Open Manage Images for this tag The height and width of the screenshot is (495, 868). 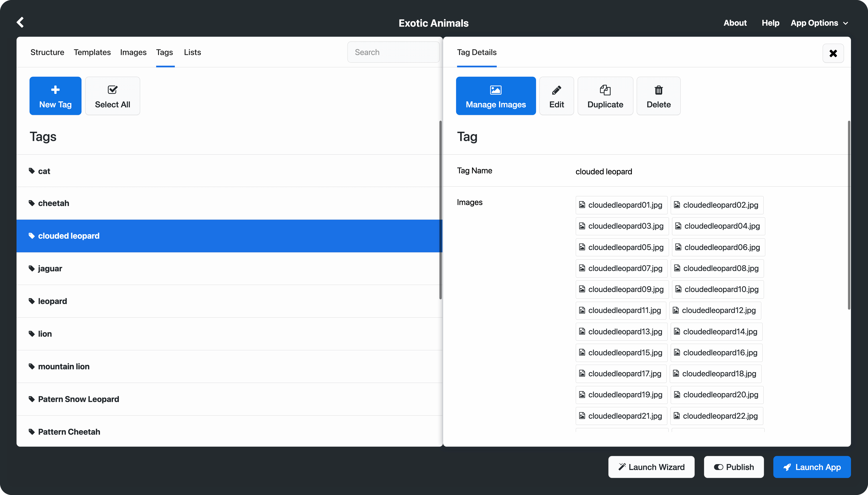click(495, 96)
